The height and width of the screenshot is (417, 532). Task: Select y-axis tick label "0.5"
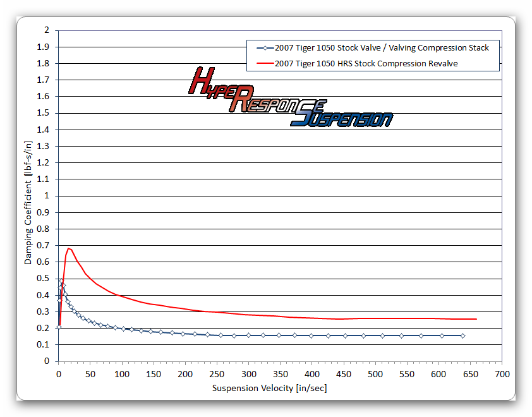point(43,279)
